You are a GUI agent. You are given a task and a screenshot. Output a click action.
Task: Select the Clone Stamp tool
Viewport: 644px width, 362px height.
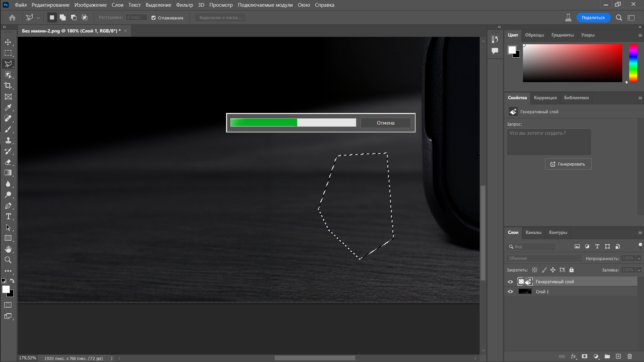coord(8,140)
